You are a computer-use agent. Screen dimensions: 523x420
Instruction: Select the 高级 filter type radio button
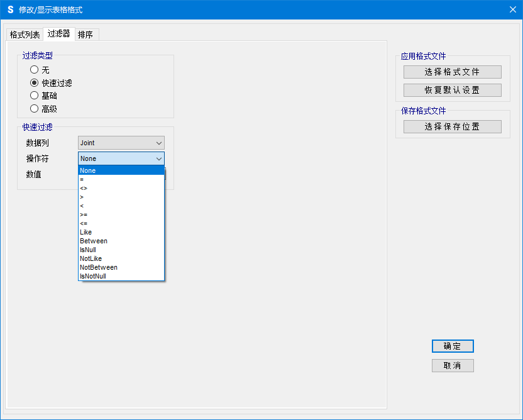(x=35, y=109)
